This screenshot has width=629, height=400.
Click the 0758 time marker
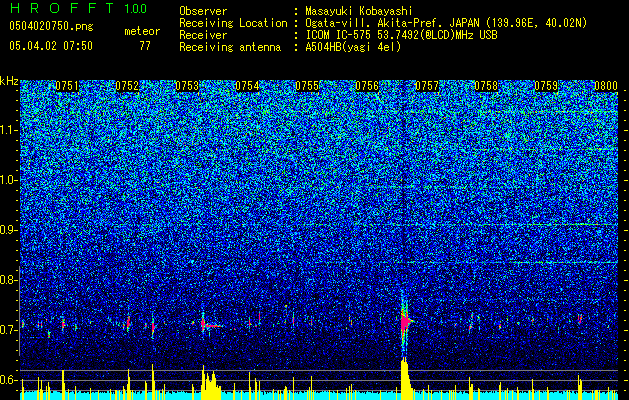(x=486, y=86)
